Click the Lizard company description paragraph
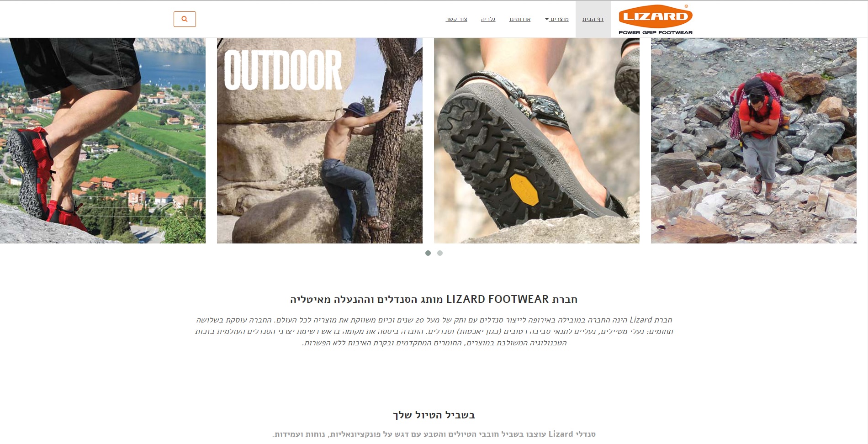 (434, 331)
